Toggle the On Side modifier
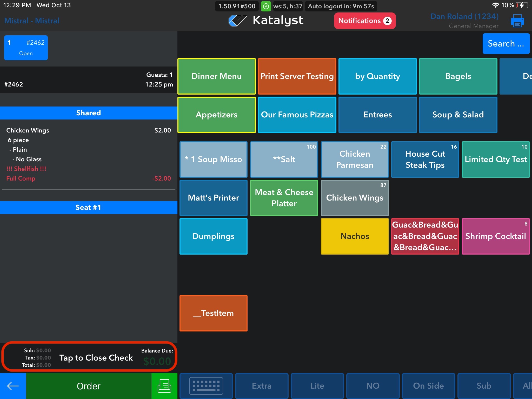 (x=428, y=386)
